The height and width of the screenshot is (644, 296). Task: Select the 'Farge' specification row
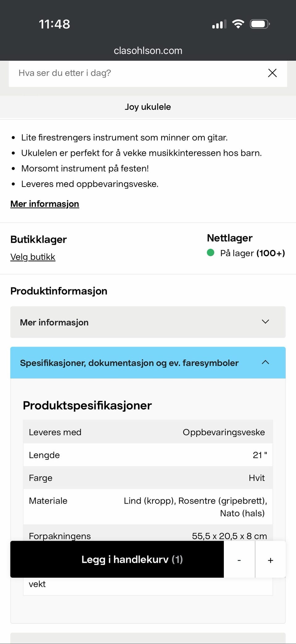[x=148, y=478]
